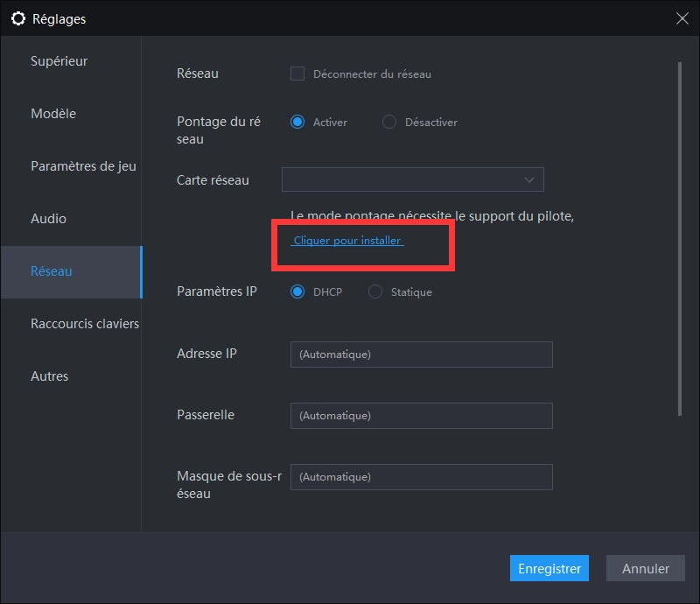Check the Déconnecter du réseau checkbox
This screenshot has width=700, height=604.
pos(297,74)
